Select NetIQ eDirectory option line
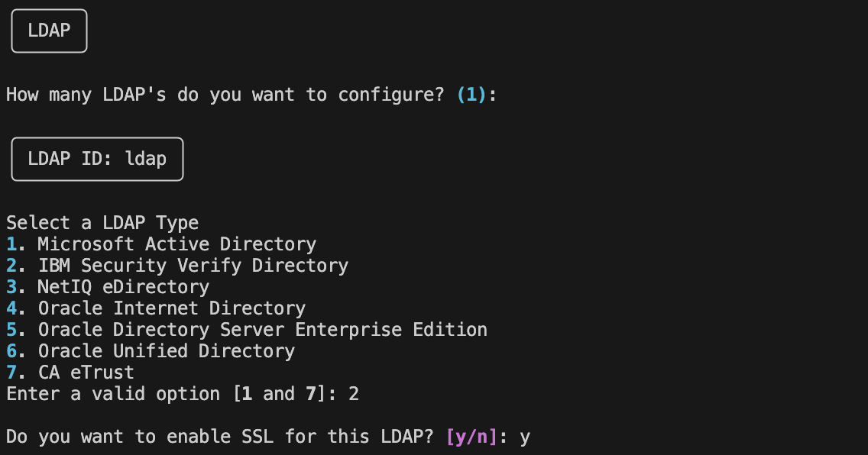 coord(108,288)
